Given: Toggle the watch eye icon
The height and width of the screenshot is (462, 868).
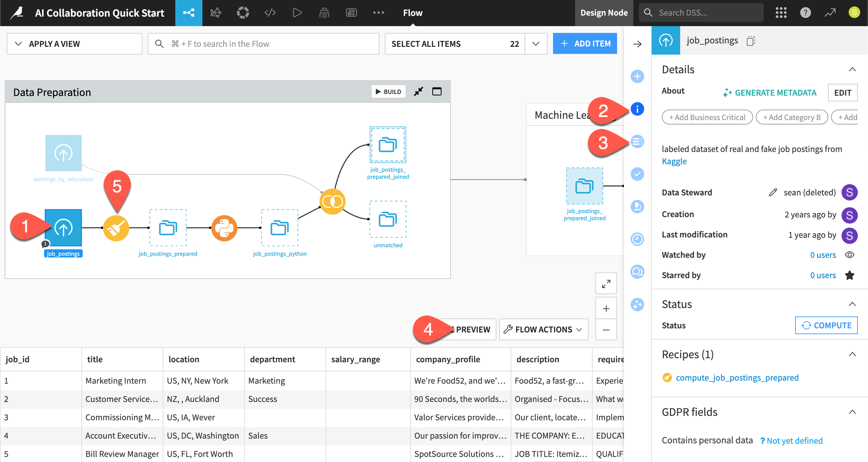Looking at the screenshot, I should tap(849, 255).
